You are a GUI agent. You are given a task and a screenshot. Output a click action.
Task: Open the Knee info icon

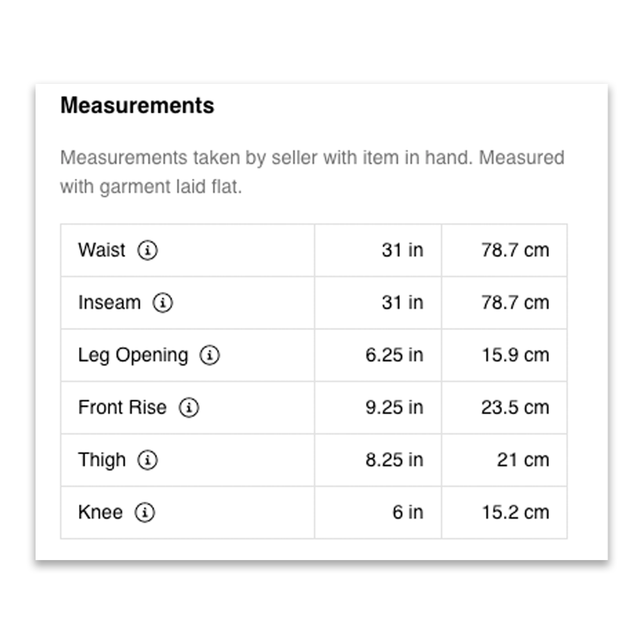(x=145, y=512)
